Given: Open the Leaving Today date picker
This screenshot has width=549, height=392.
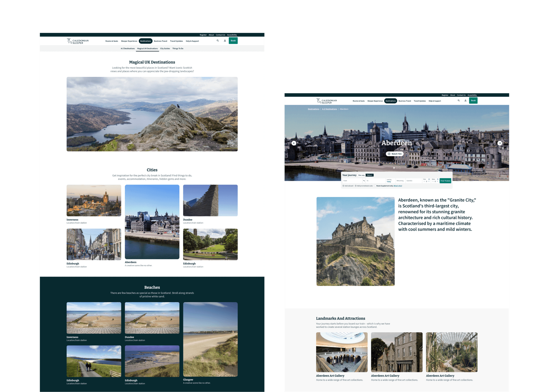Looking at the screenshot, I should (x=391, y=181).
